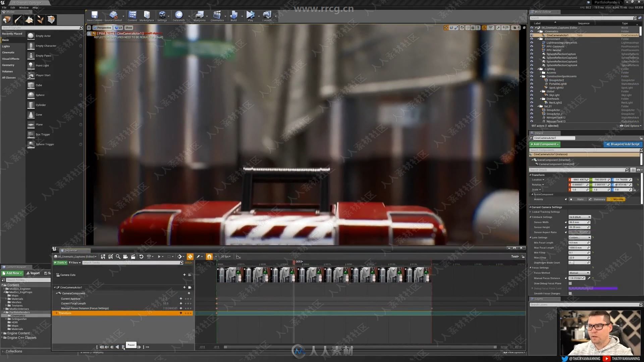Pause sequencer playback
644x362 pixels.
(123, 347)
